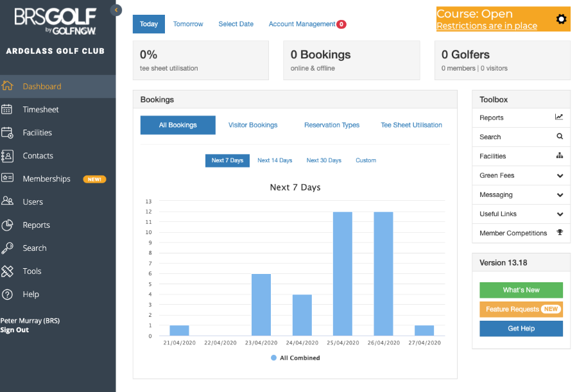577x392 pixels.
Task: Click the 25/04/2020 bar in the chart
Action: [343, 273]
